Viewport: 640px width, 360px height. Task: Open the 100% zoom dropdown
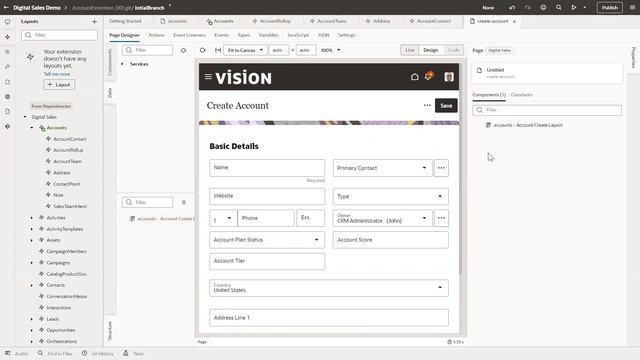pos(330,50)
